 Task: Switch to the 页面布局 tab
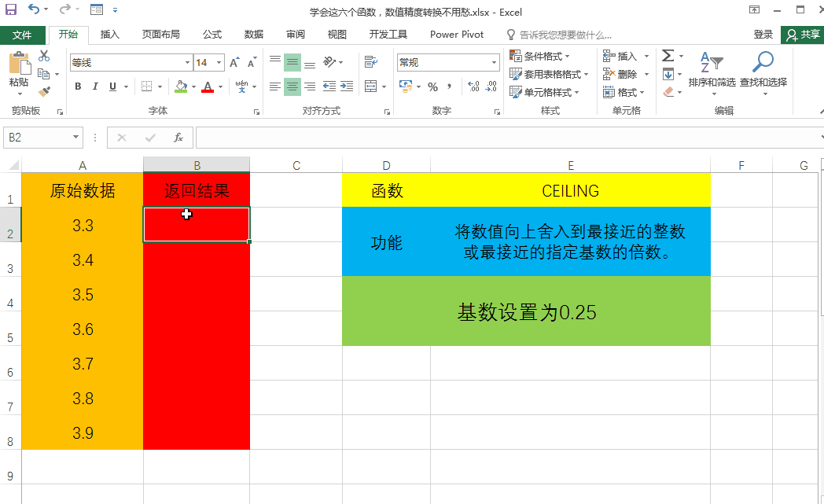pos(161,35)
